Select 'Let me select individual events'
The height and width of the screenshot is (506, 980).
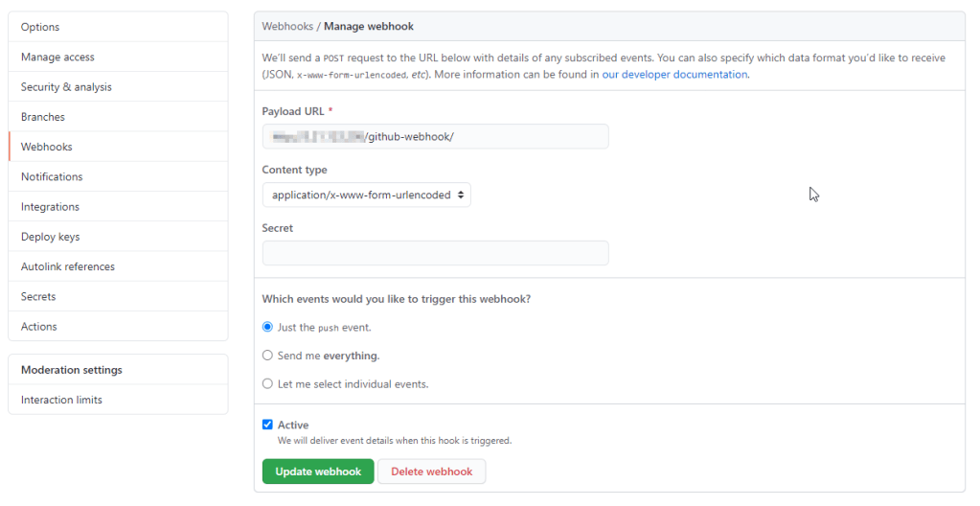(x=268, y=384)
